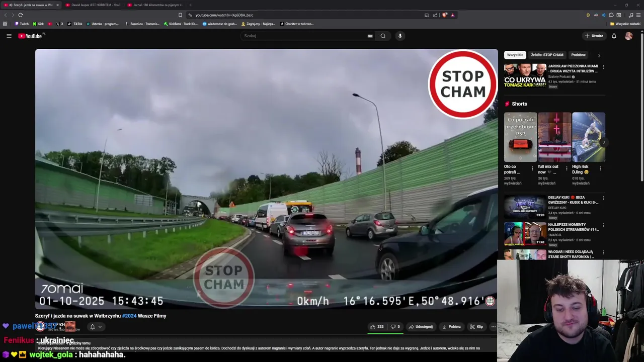This screenshot has height=362, width=644.
Task: Open Brave Shields lion icon
Action: click(444, 15)
